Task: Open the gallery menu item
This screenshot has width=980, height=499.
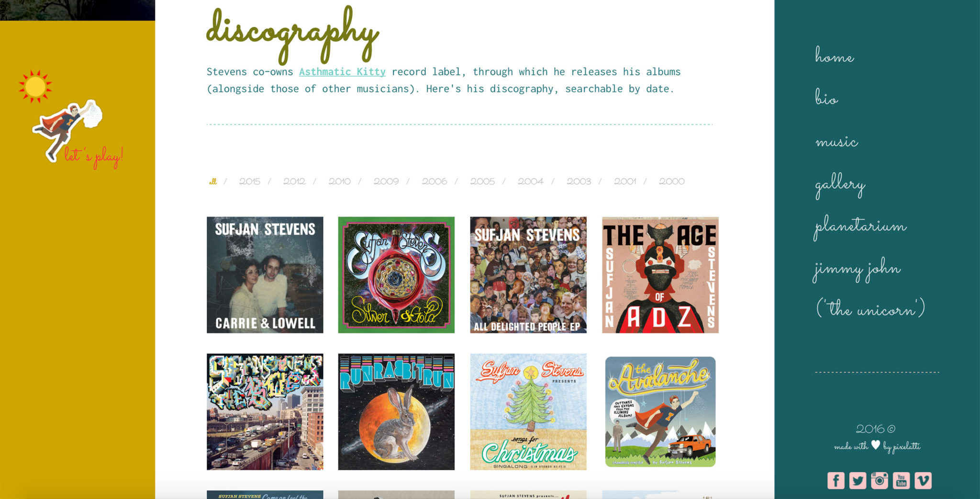Action: tap(840, 185)
